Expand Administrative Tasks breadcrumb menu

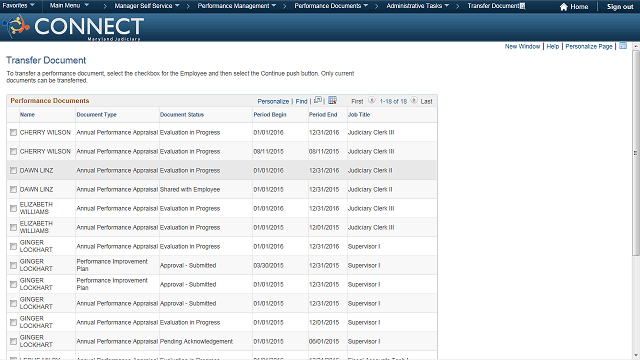(x=418, y=6)
